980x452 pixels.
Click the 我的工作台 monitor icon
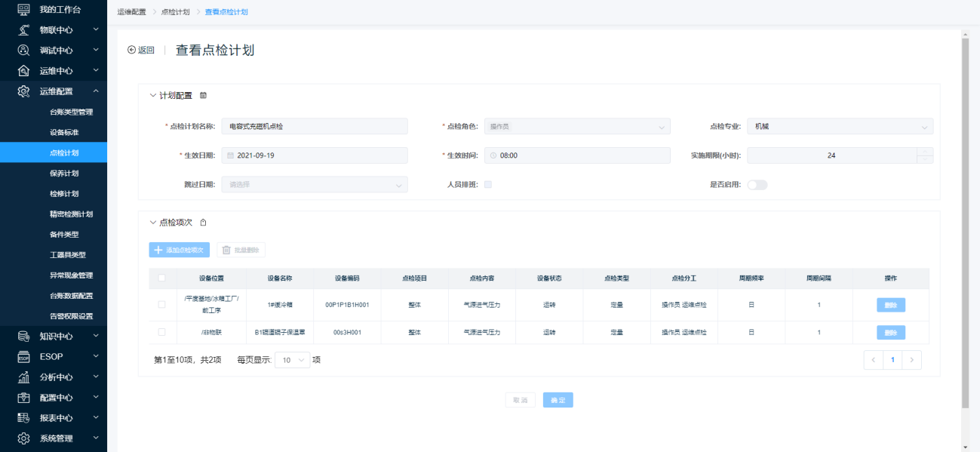pos(23,9)
